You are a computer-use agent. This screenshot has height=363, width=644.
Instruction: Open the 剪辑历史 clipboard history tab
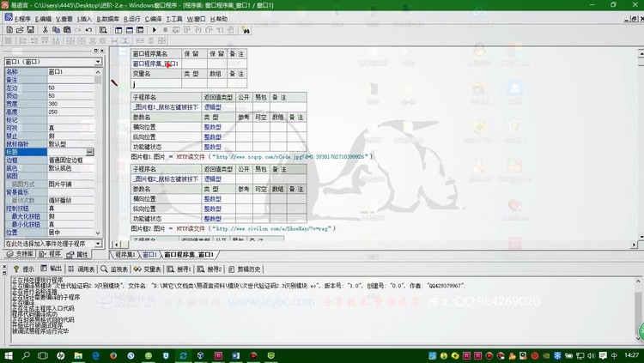(x=247, y=269)
